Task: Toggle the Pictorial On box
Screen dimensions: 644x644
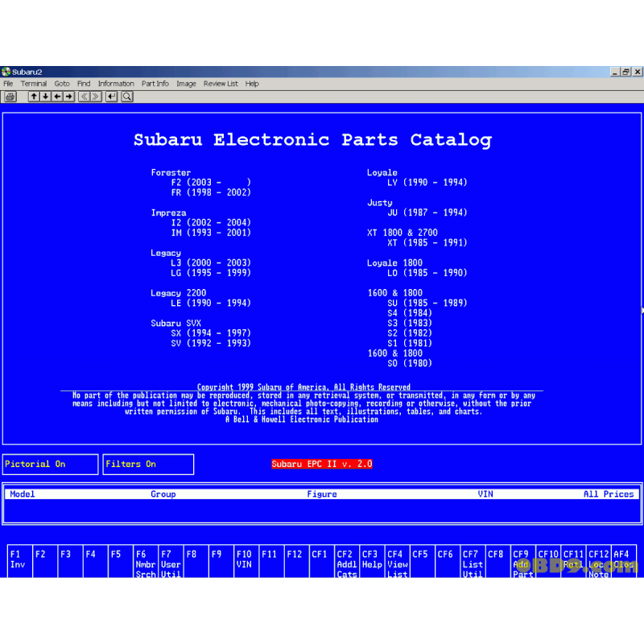Action: pyautogui.click(x=50, y=464)
